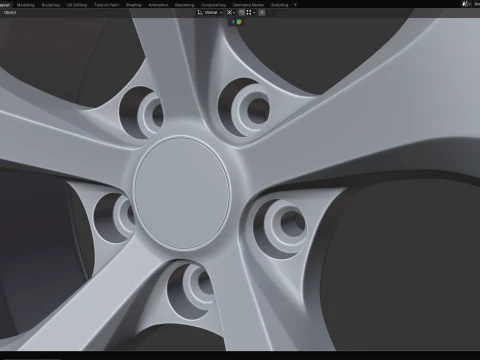
Task: Open the proportional editing falloff dropdown
Action: 271,13
